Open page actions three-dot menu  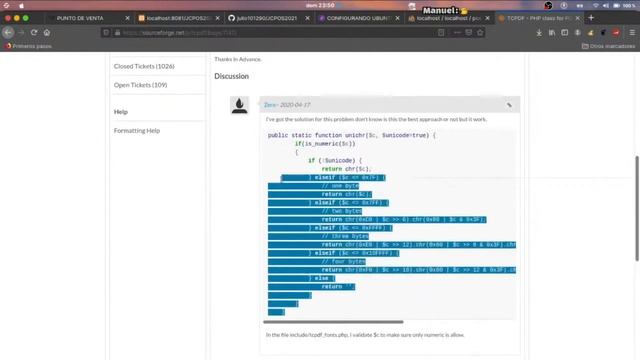[457, 32]
